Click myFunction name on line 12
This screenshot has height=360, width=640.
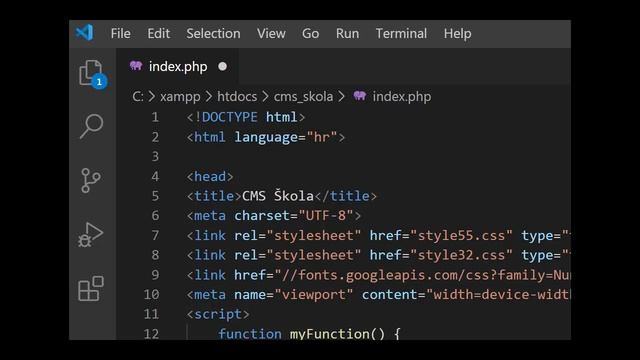coord(329,334)
